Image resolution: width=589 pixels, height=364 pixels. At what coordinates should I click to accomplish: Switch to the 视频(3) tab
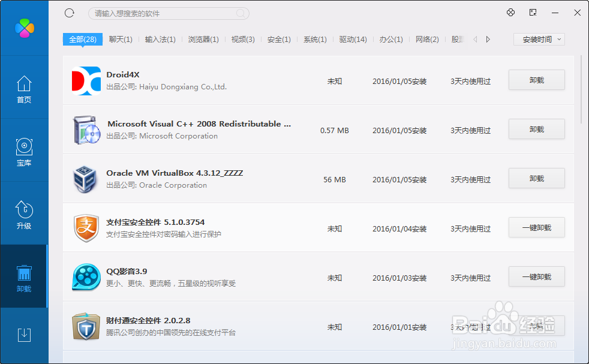click(243, 40)
